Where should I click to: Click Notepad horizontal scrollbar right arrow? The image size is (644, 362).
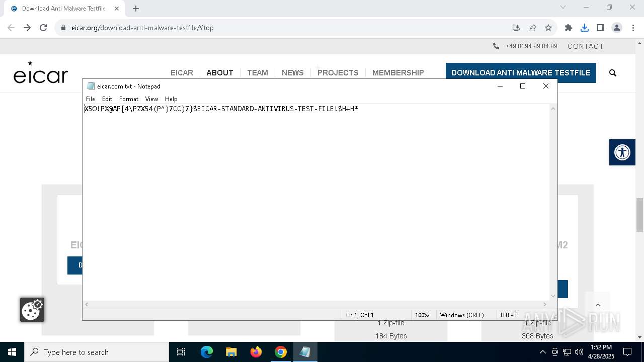click(x=545, y=305)
